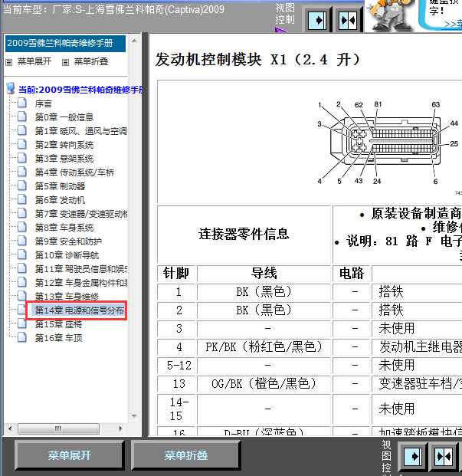The image size is (462, 476).
Task: Click the sidebar horizontal scrollbar left arrow
Action: [x=10, y=428]
